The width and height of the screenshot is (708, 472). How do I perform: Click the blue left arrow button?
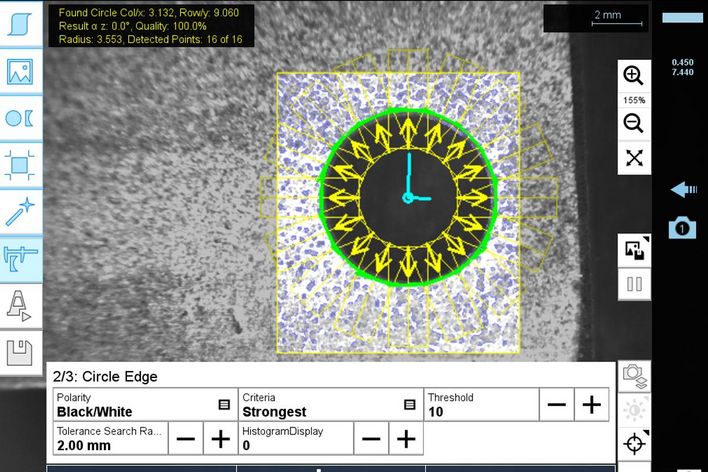683,189
